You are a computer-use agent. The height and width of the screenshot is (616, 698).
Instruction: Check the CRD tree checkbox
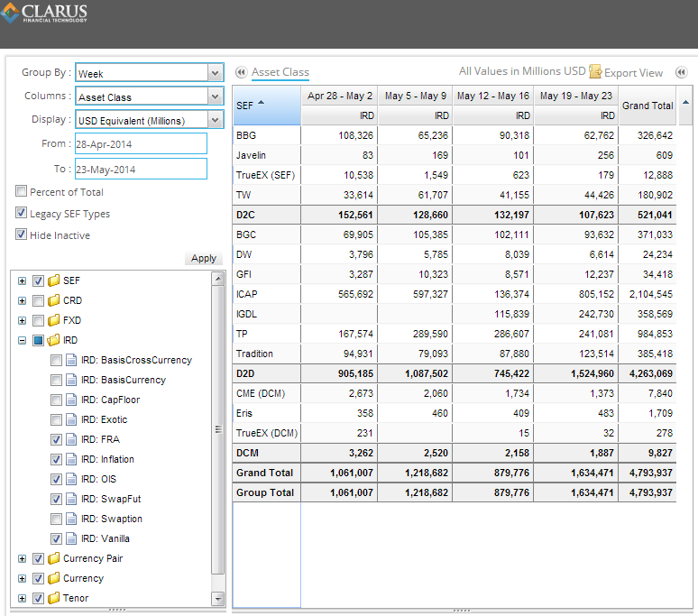tap(38, 301)
